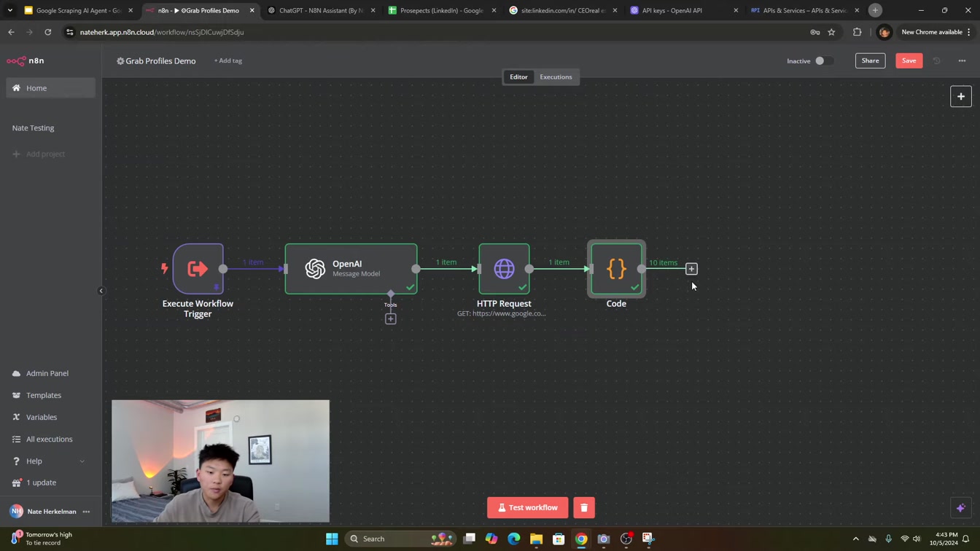Click Test workflow button

click(527, 508)
